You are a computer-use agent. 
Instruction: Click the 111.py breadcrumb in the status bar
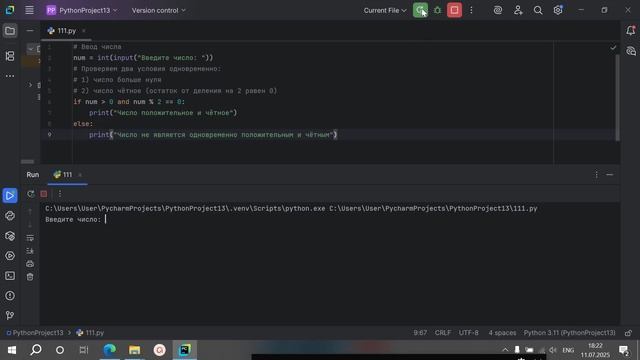point(90,333)
